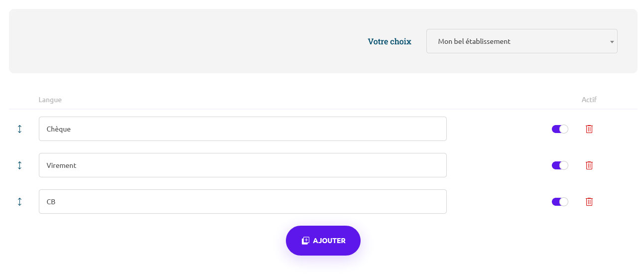Delete the Chèque row with its trash icon

589,129
